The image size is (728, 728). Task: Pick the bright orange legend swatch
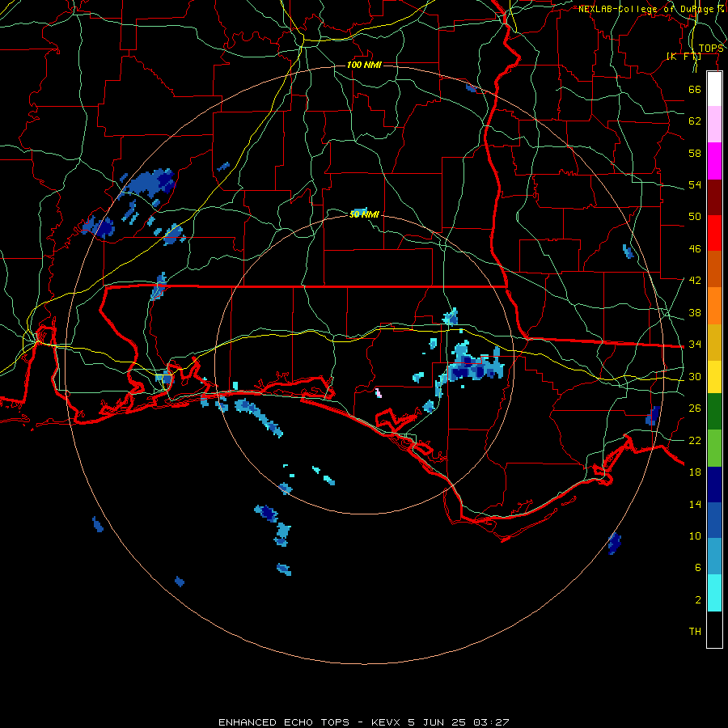(x=714, y=305)
